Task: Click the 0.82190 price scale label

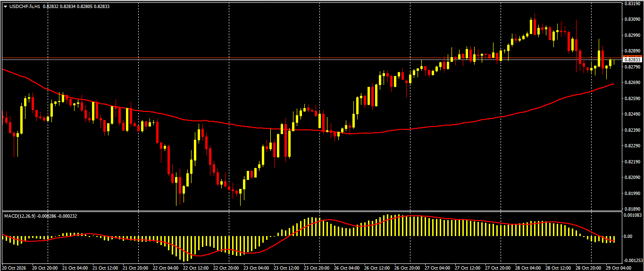Action: pos(632,162)
